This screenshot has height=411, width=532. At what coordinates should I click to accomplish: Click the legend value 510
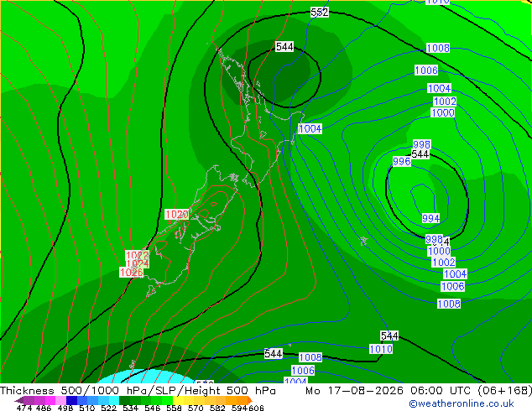[87, 408]
